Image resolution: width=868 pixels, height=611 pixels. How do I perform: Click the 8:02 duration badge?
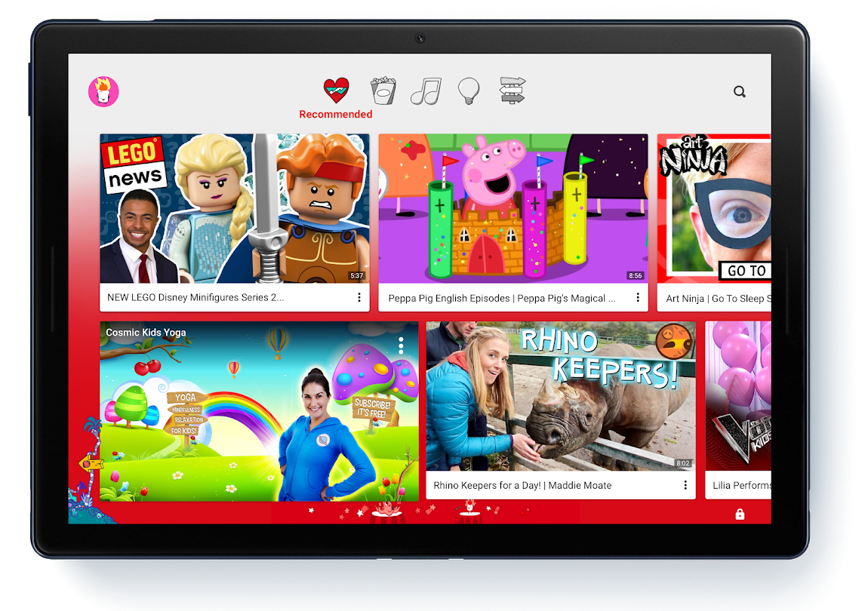(x=683, y=463)
